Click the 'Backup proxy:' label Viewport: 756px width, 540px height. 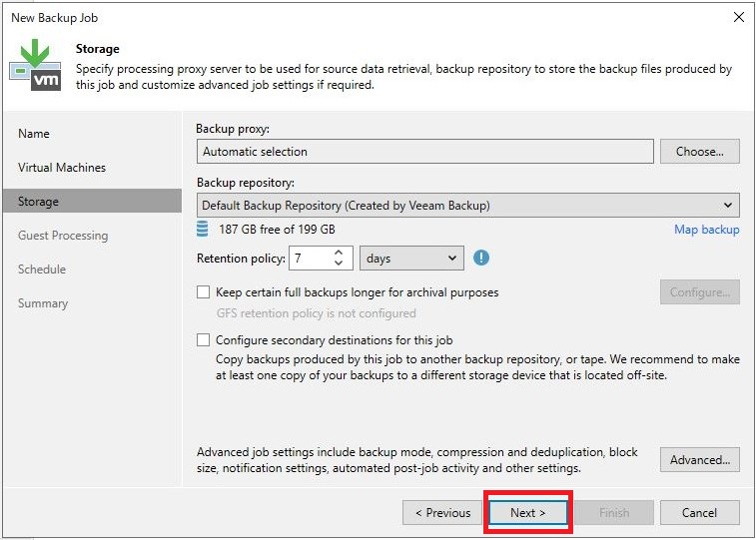tap(233, 129)
